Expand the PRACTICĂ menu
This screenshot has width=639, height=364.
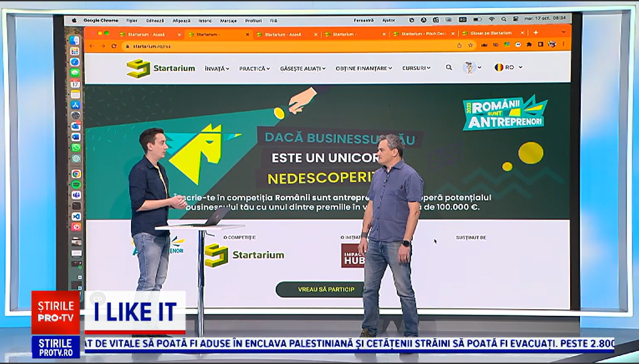pos(255,68)
